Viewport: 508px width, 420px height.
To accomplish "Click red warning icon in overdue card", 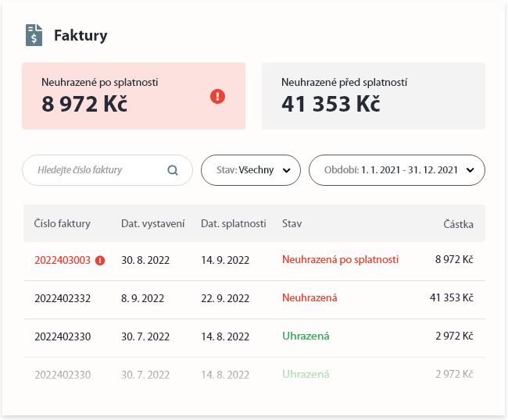I will pos(218,96).
